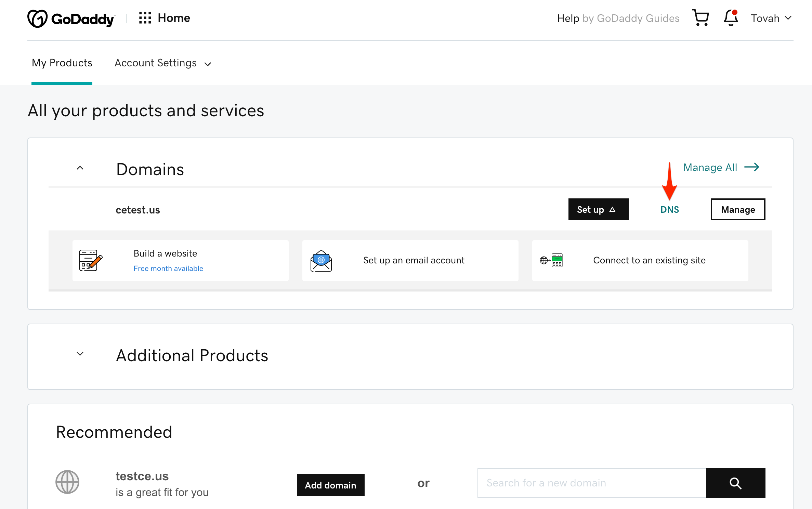Click the Manage All arrow icon
Screen dimensions: 812x509
tap(752, 167)
